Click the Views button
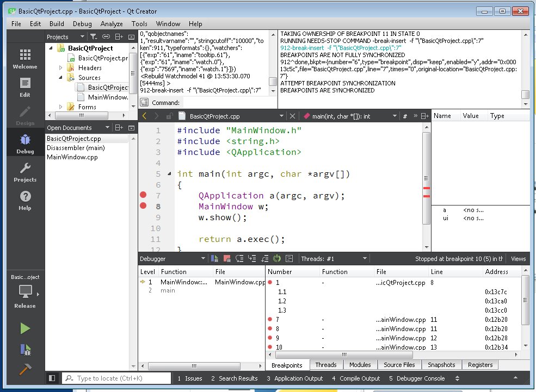Screen dimensions: 536x392 518,258
